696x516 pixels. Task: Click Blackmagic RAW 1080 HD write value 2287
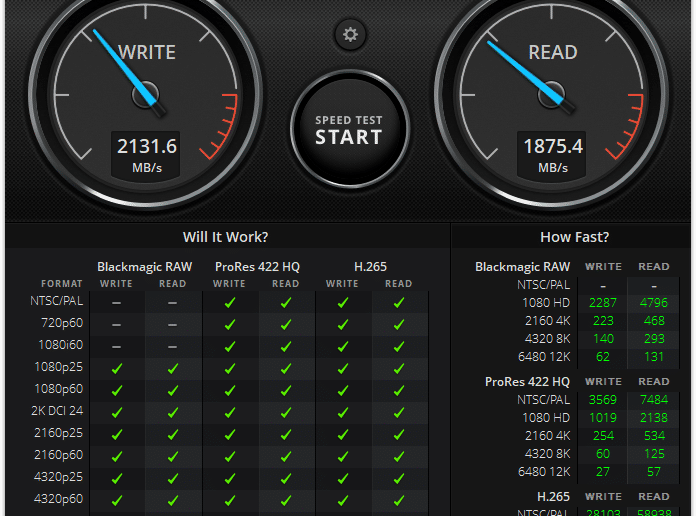pos(603,303)
